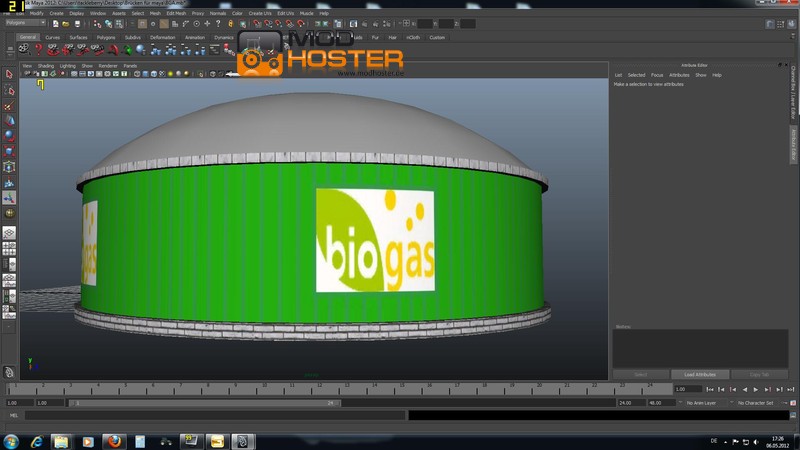The width and height of the screenshot is (800, 450).
Task: Click the Select button in Attribute Editor
Action: 641,374
